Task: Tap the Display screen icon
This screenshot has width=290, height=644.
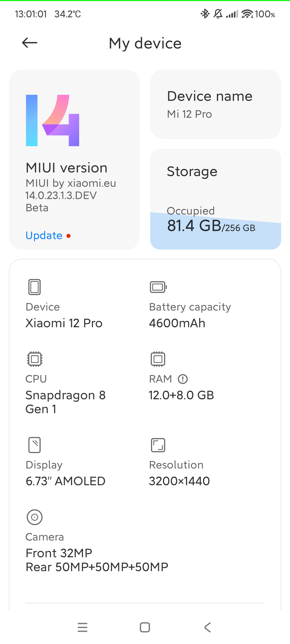Action: click(34, 445)
